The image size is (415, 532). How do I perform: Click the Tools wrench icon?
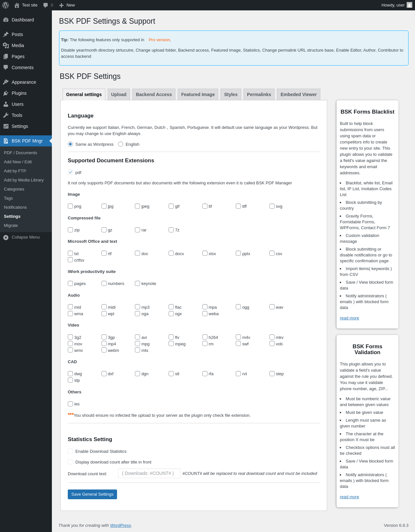[x=6, y=115]
